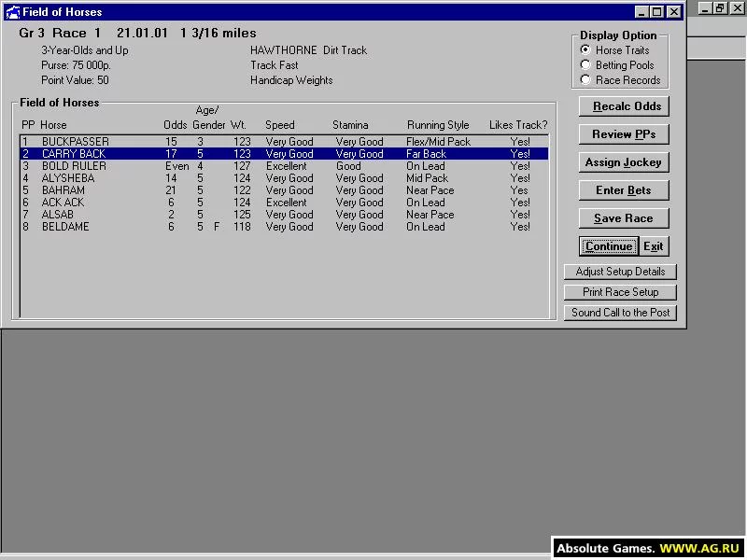747x560 pixels.
Task: Minimize the background parent window
Action: 706,8
